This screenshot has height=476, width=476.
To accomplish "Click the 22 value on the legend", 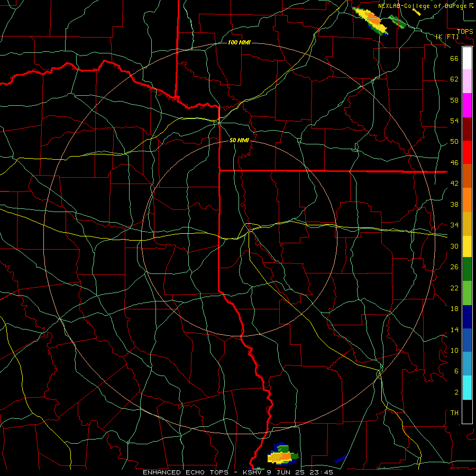I will point(454,288).
